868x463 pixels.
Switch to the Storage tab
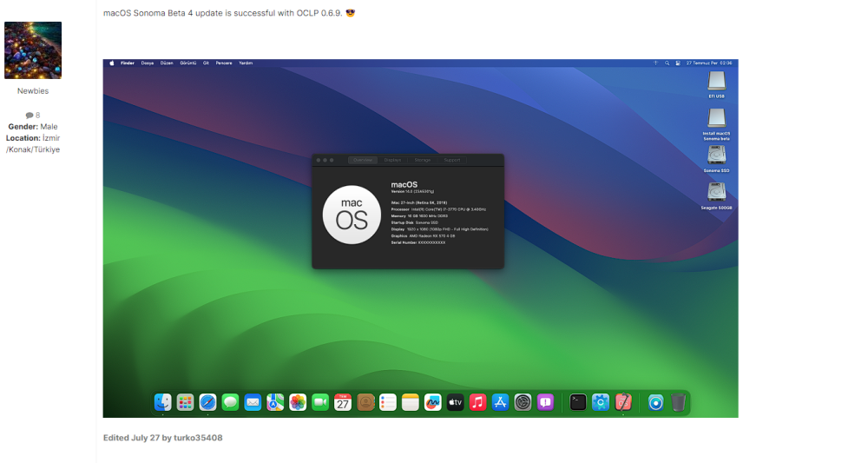pos(423,160)
